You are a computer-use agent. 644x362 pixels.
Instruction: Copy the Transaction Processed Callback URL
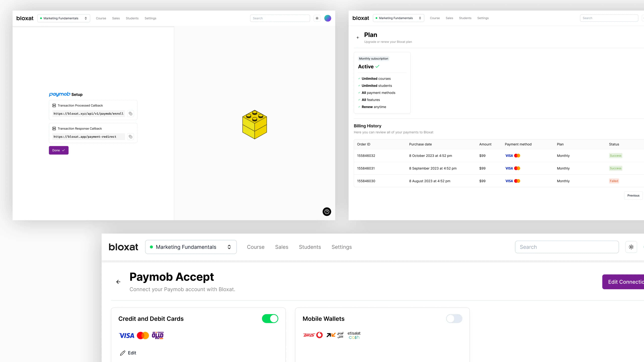tap(131, 114)
